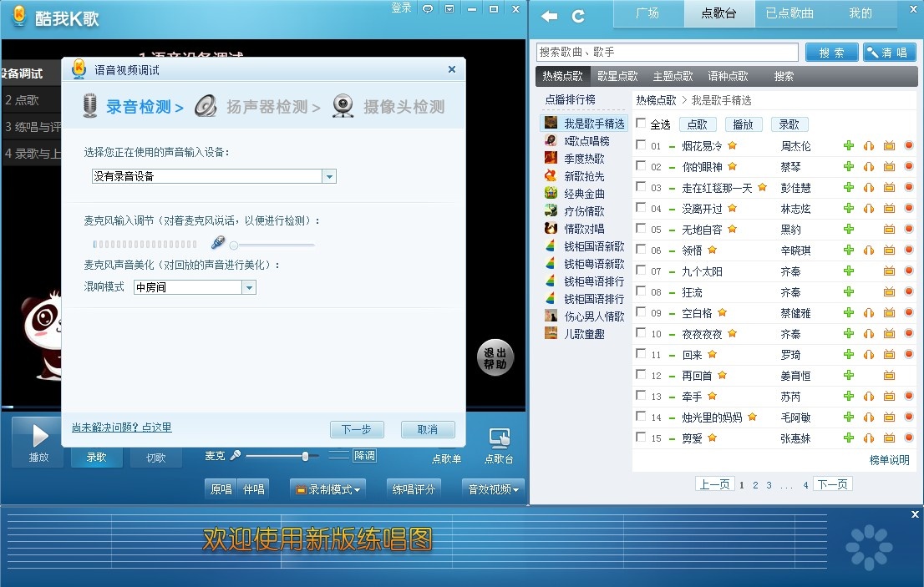Screen dimensions: 924x587
Task: Click the 练唱评分 button
Action: pyautogui.click(x=414, y=488)
